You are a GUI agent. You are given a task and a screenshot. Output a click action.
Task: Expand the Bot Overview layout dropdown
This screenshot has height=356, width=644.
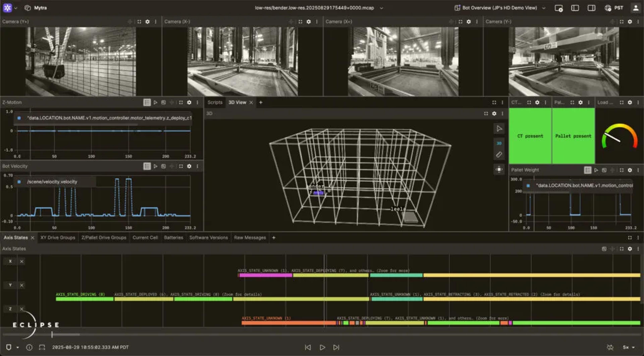(544, 8)
